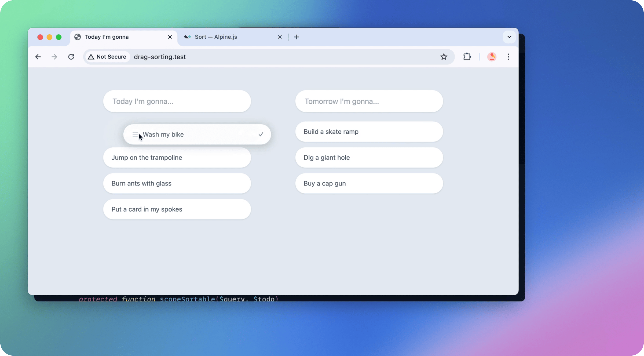The height and width of the screenshot is (356, 644).
Task: Reload the drag-sorting.test page
Action: 71,57
